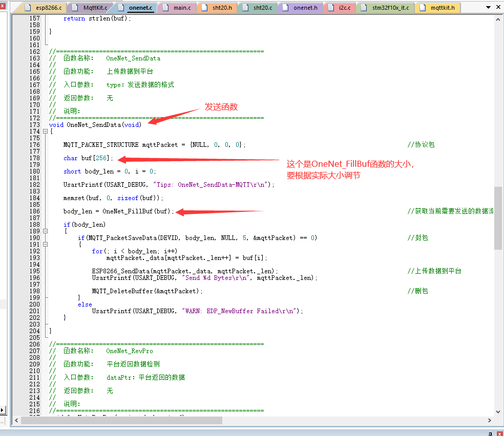Click the vertical scrollbar down arrow
This screenshot has height=436, width=504.
pyautogui.click(x=498, y=412)
